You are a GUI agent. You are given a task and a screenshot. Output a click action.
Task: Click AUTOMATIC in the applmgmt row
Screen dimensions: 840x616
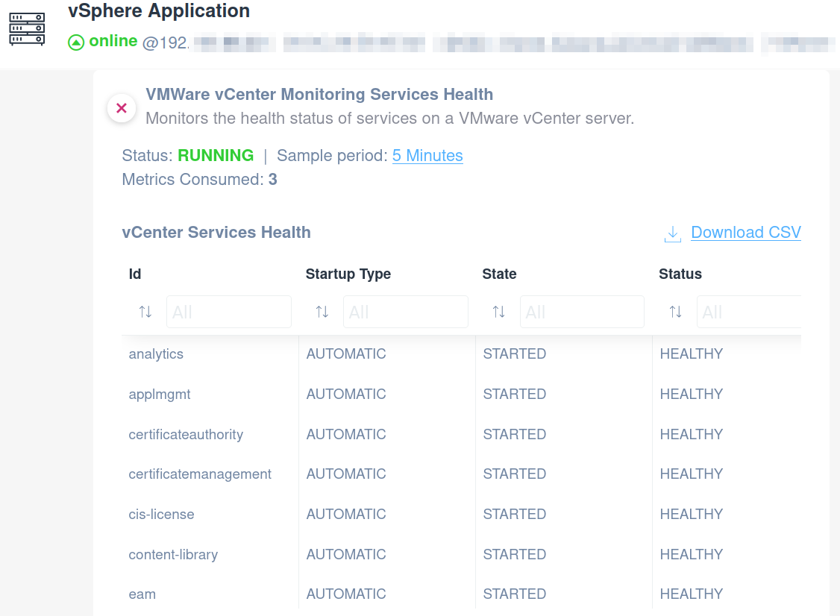[346, 395]
